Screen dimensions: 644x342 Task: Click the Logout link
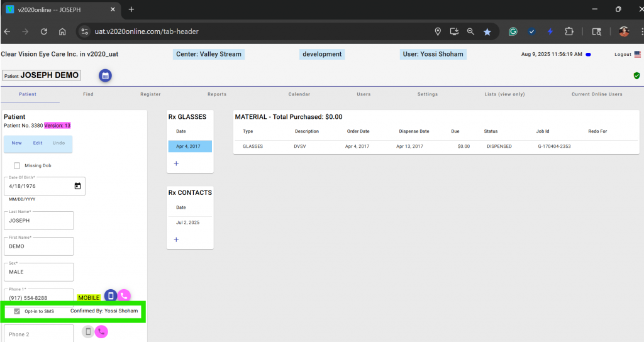click(623, 55)
